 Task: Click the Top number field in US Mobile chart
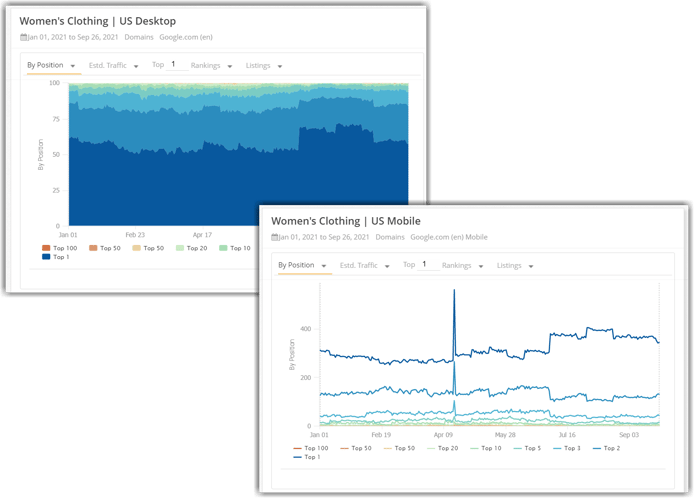tap(425, 265)
